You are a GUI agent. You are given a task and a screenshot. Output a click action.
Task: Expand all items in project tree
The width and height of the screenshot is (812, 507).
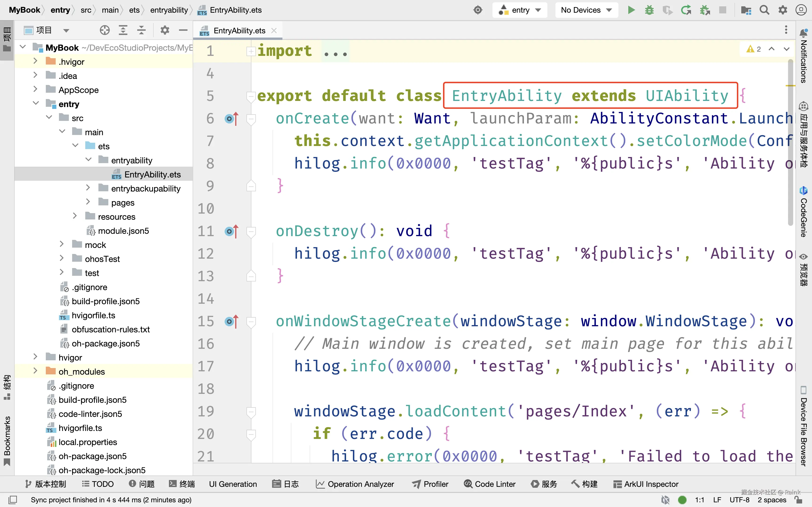123,31
